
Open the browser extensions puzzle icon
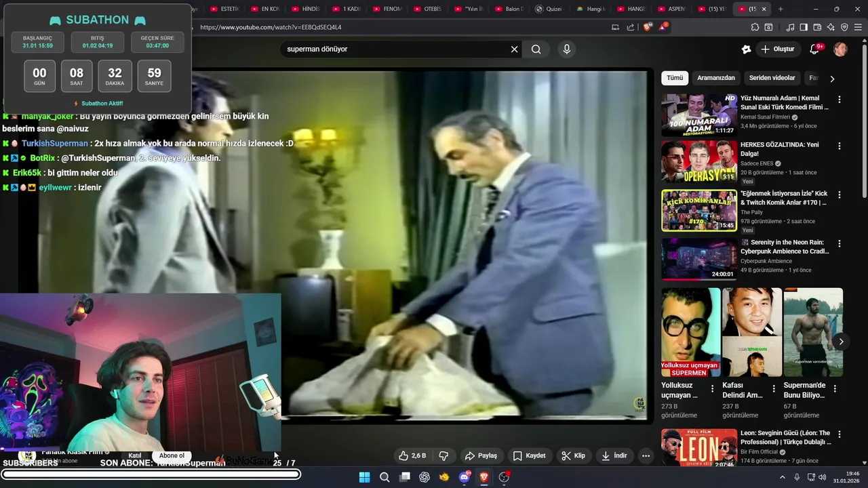point(755,27)
